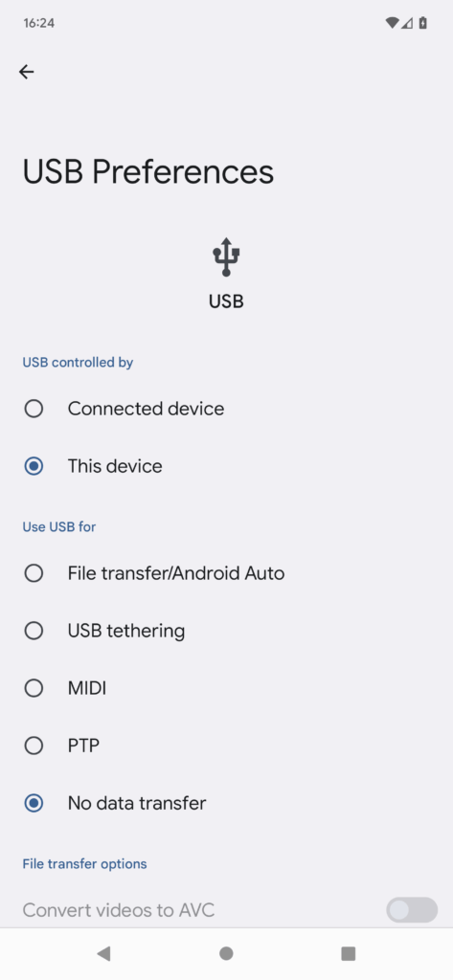This screenshot has width=453, height=980.
Task: Tap the USB Preferences page title
Action: (148, 172)
